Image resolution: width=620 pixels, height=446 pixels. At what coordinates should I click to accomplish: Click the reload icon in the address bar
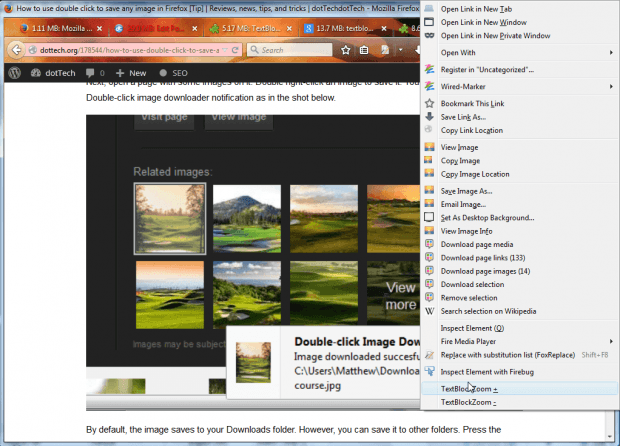[235, 50]
